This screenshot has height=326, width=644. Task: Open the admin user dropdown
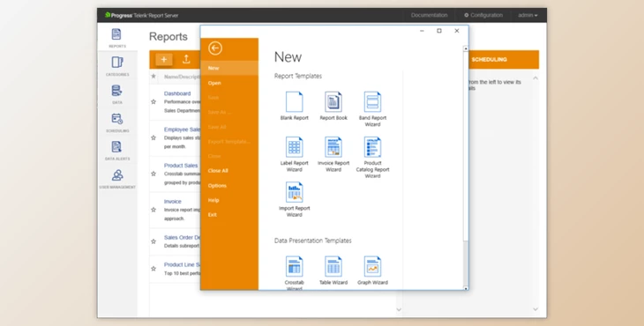(528, 15)
